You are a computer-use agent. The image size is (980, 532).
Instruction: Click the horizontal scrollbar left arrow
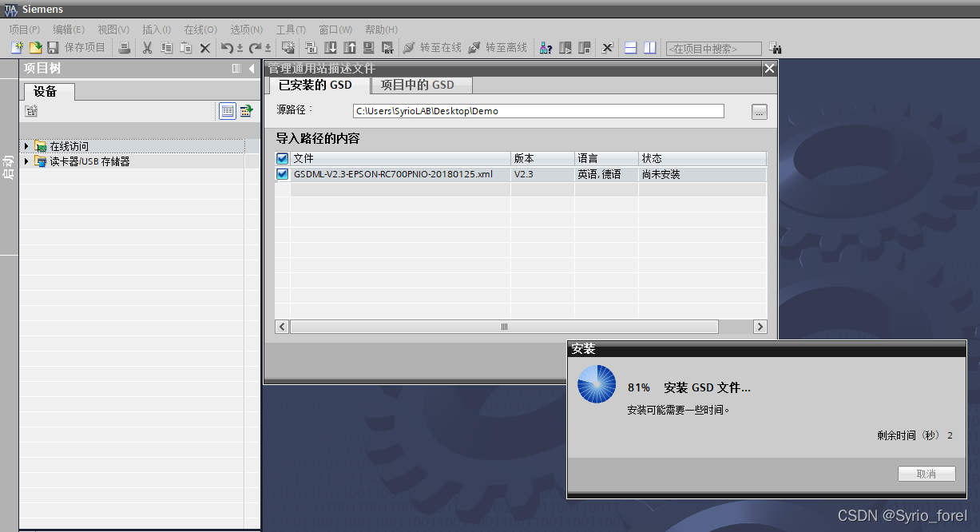(282, 327)
